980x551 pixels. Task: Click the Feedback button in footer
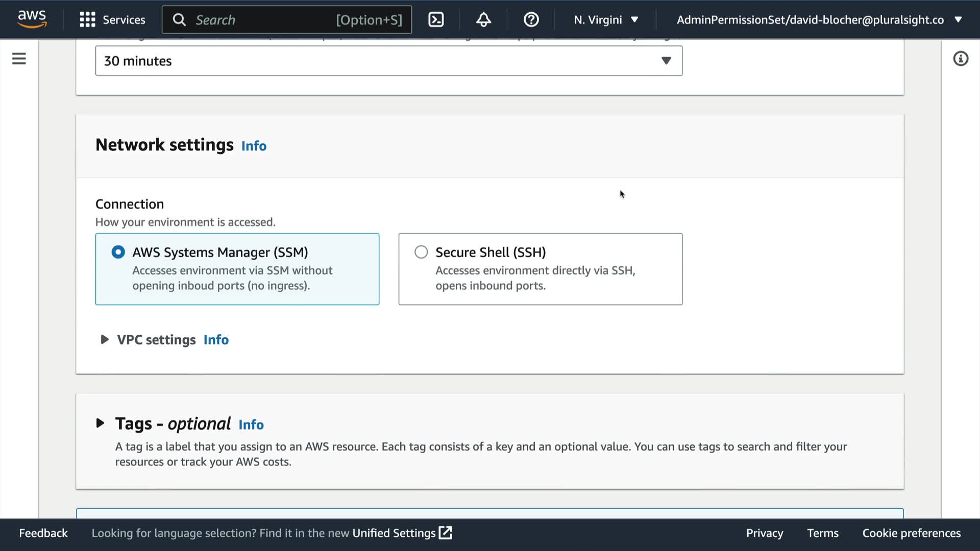pos(43,533)
